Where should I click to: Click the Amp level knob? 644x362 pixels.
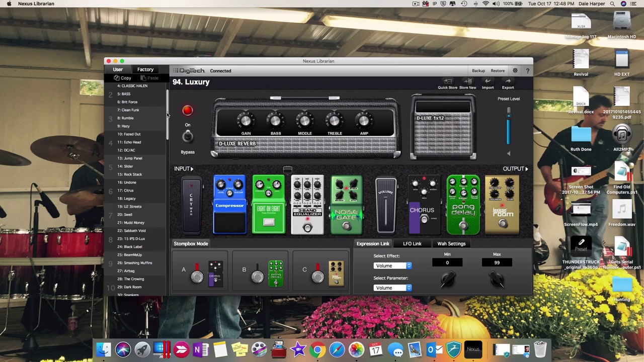(x=364, y=121)
